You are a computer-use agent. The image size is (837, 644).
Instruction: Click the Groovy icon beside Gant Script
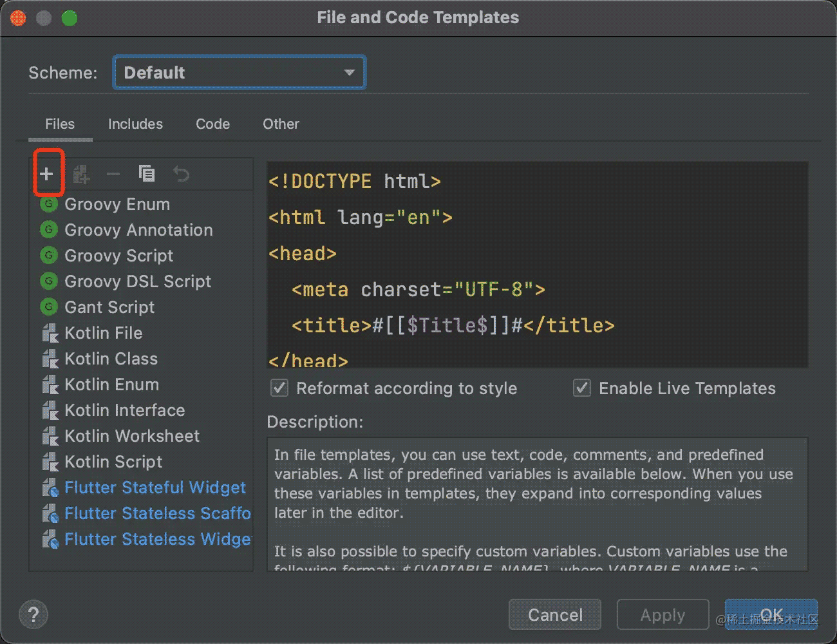click(x=48, y=307)
